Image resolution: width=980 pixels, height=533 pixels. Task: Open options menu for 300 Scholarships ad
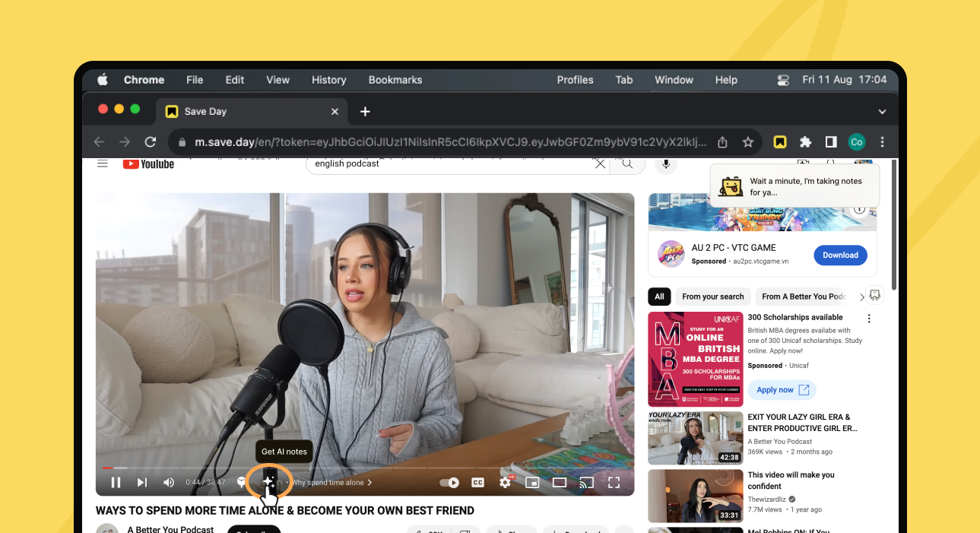click(869, 319)
